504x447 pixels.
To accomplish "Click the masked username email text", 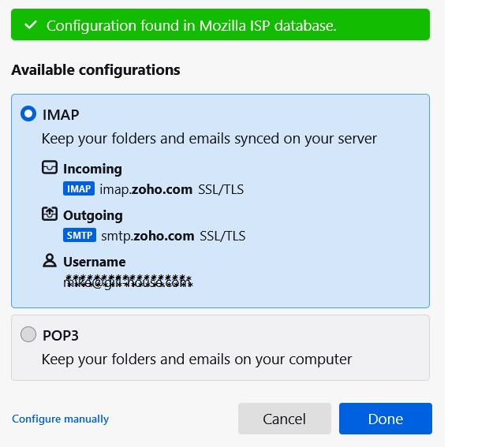I will tap(128, 281).
